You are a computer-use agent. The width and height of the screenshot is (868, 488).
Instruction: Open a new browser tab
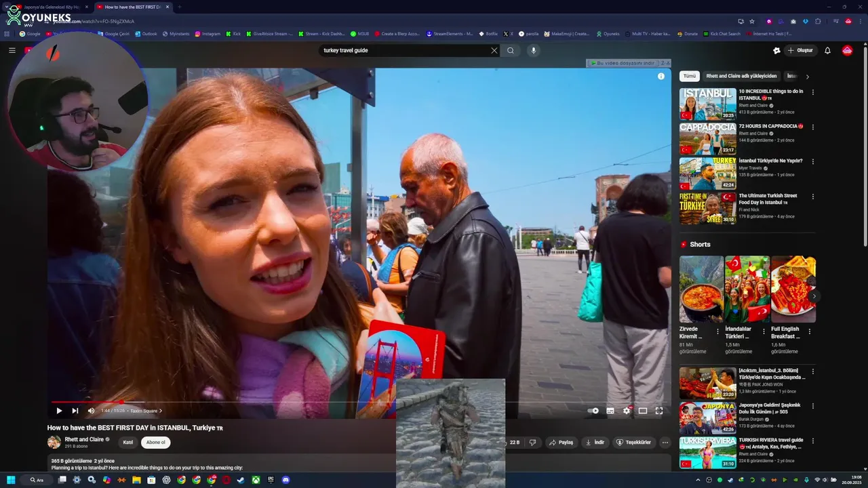(x=179, y=7)
